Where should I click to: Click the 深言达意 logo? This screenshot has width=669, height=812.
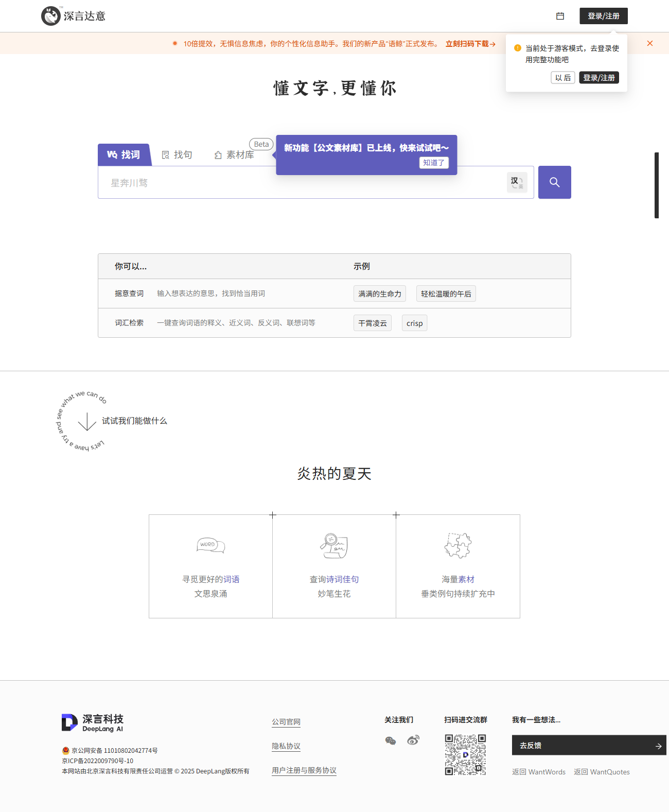point(74,16)
